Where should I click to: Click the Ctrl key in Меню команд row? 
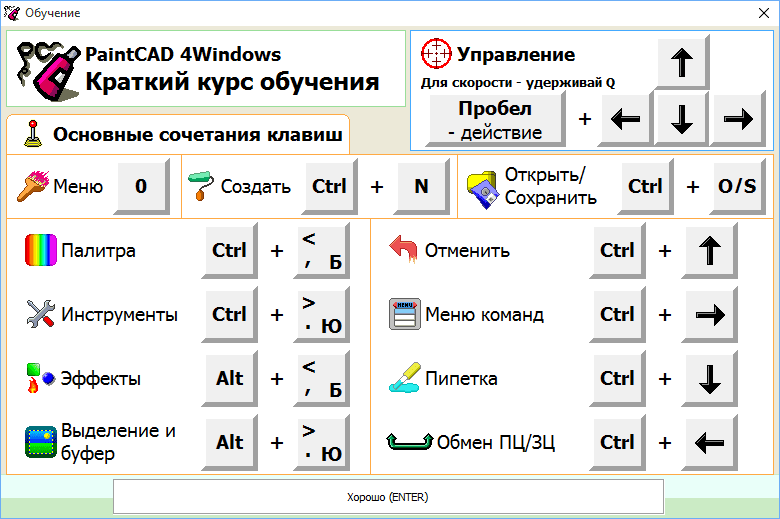point(617,314)
